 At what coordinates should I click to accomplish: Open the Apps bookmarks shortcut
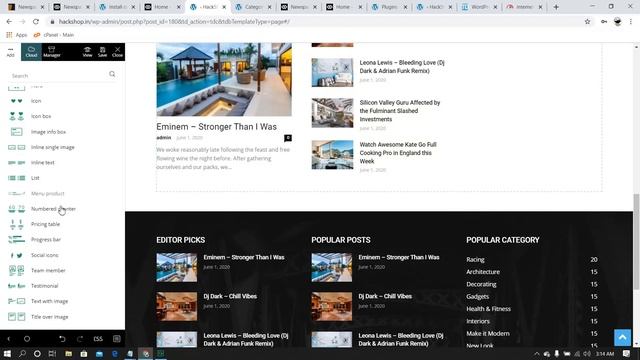point(17,35)
